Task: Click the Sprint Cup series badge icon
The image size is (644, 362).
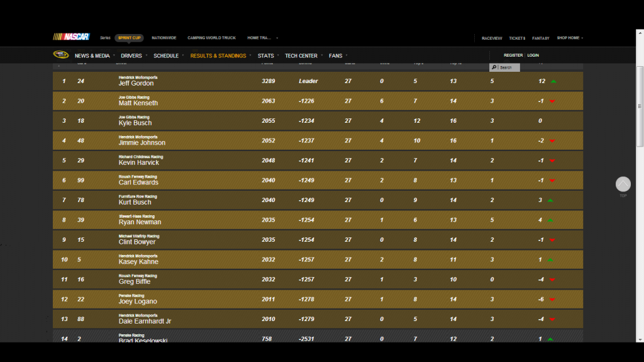Action: point(60,55)
